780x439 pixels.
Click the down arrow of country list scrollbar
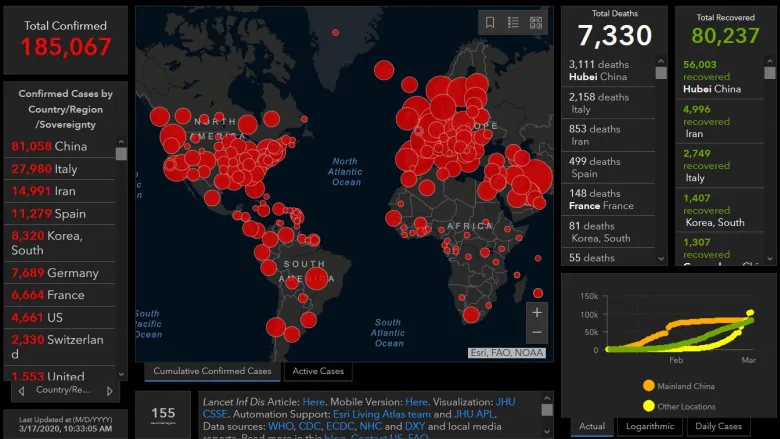pyautogui.click(x=121, y=374)
